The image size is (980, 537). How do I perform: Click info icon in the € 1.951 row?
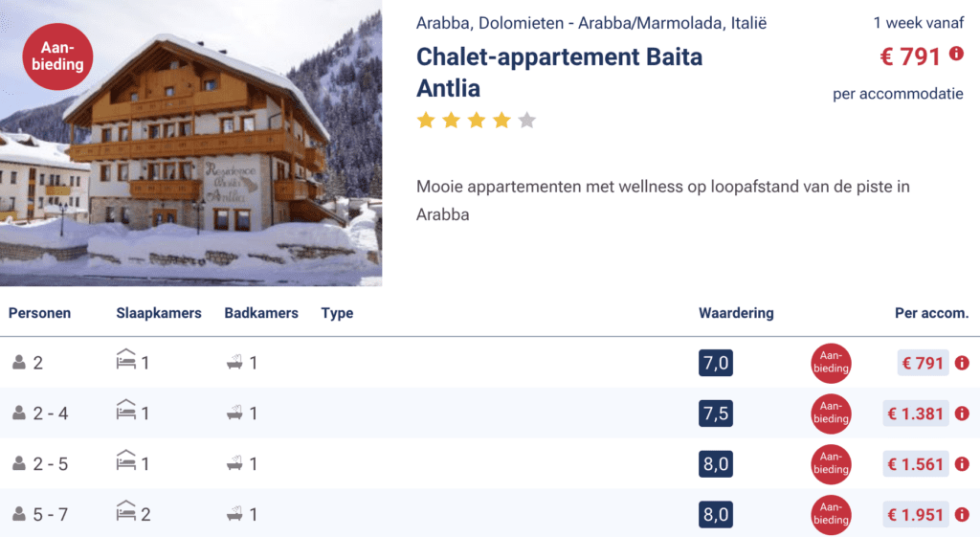pyautogui.click(x=962, y=515)
